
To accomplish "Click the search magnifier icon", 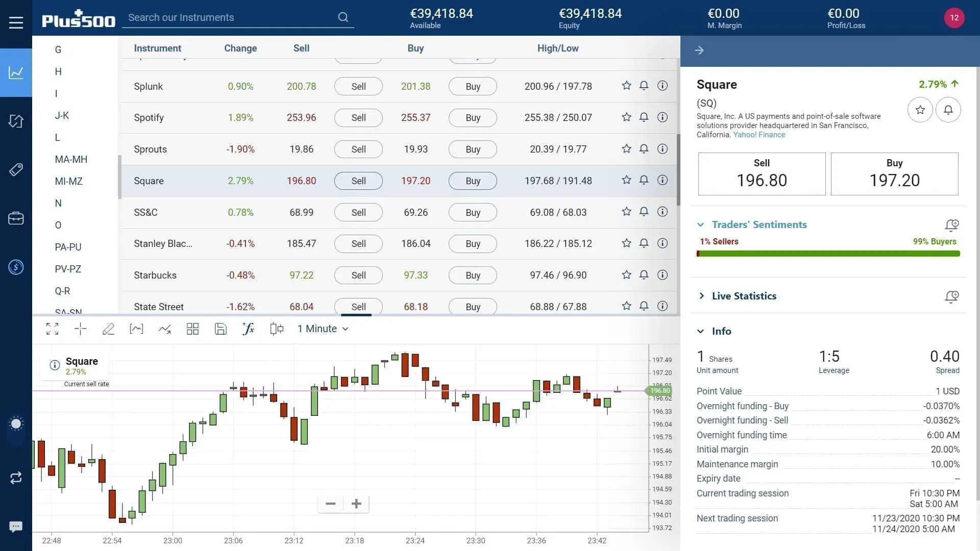I will tap(343, 17).
